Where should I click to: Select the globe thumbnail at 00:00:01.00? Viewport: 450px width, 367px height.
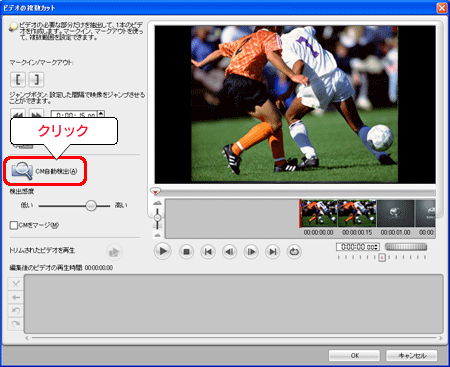(395, 213)
